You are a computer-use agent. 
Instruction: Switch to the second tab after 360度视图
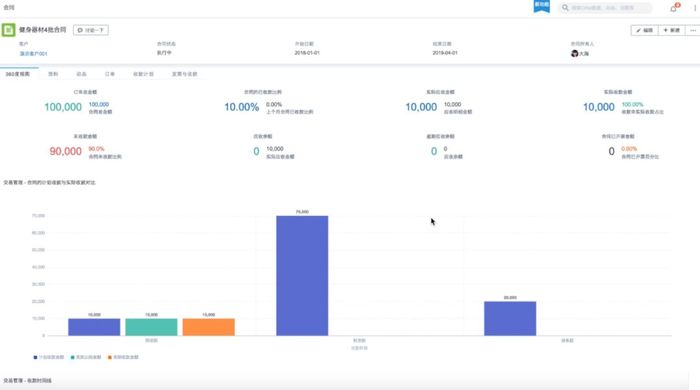click(53, 74)
